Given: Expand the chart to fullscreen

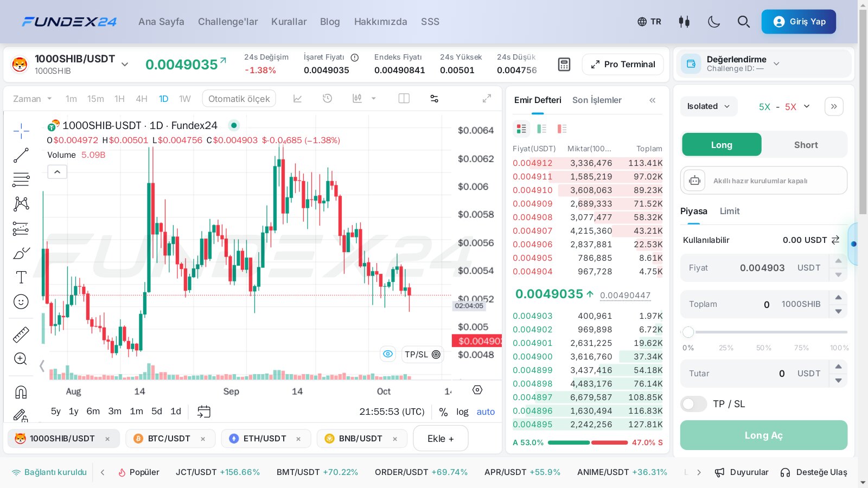Looking at the screenshot, I should (487, 98).
